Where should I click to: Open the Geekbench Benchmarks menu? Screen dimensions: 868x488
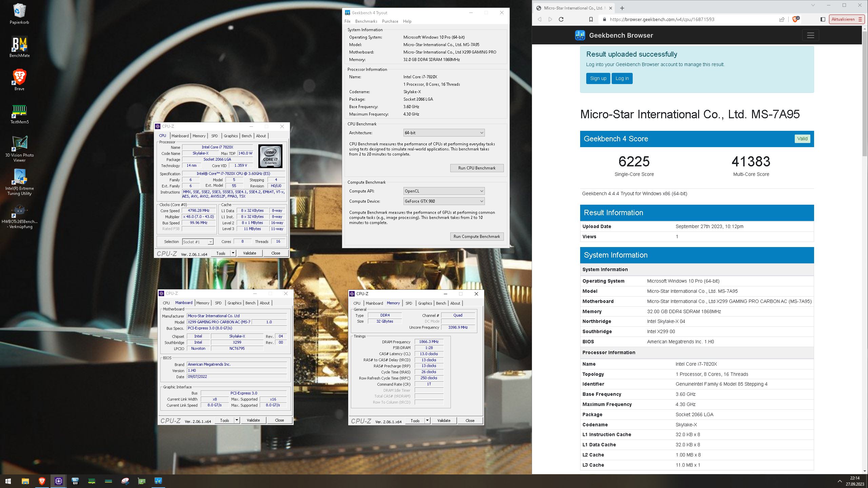[x=366, y=21]
